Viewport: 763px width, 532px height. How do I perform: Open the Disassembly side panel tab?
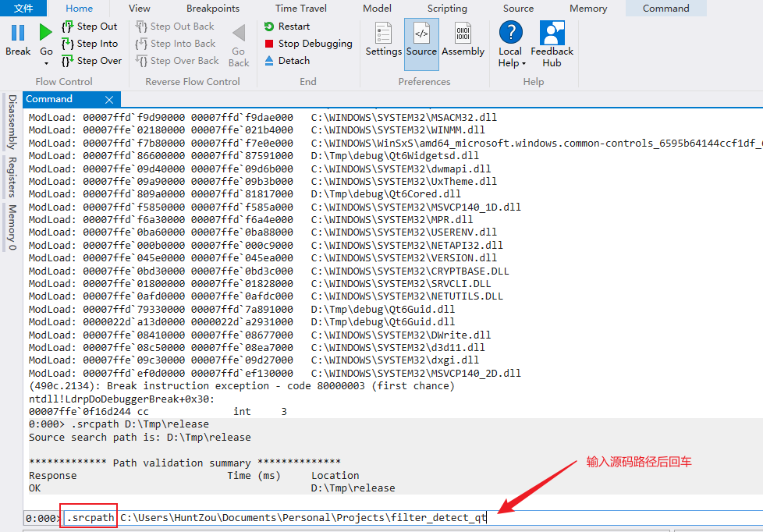[x=12, y=122]
